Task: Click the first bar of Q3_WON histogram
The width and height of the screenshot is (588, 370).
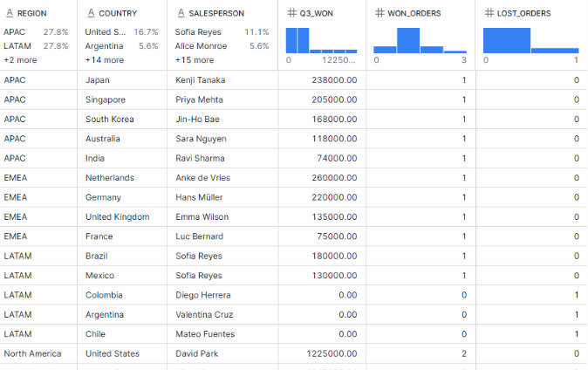Action: [x=291, y=40]
